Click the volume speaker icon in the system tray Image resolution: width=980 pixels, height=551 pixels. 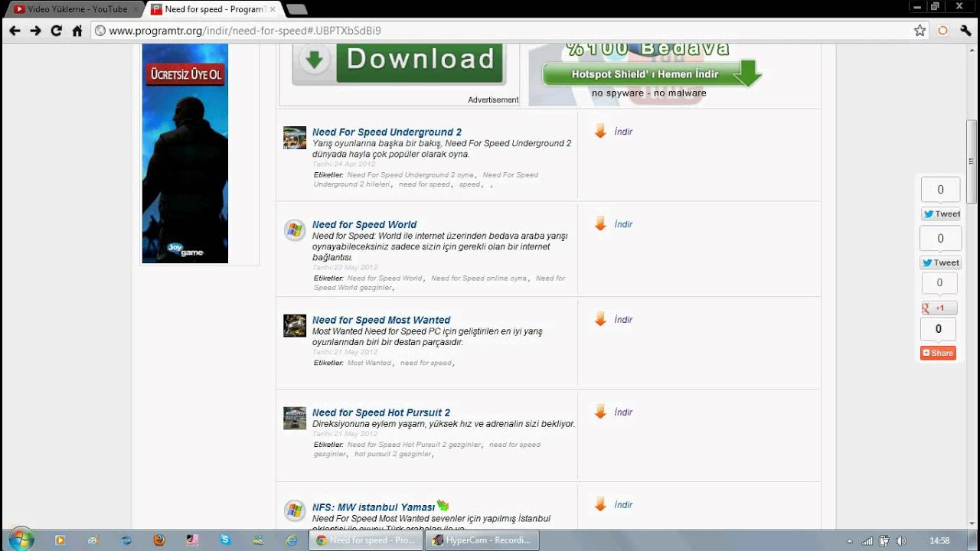[900, 541]
